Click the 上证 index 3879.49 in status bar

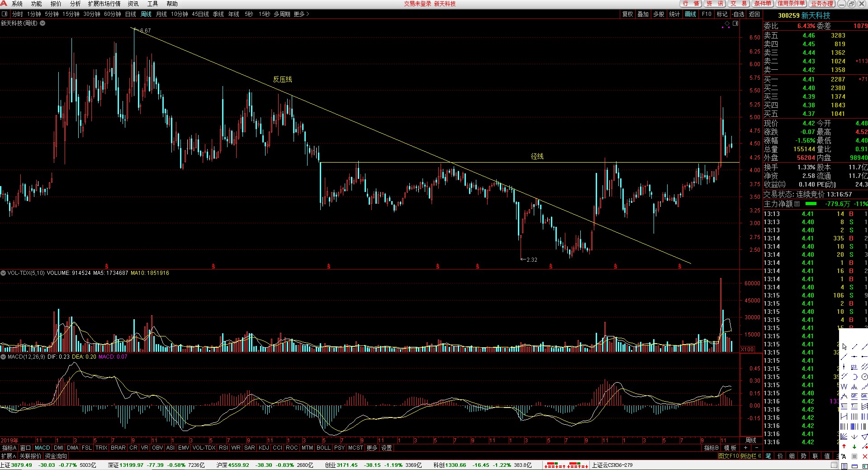coord(16,465)
